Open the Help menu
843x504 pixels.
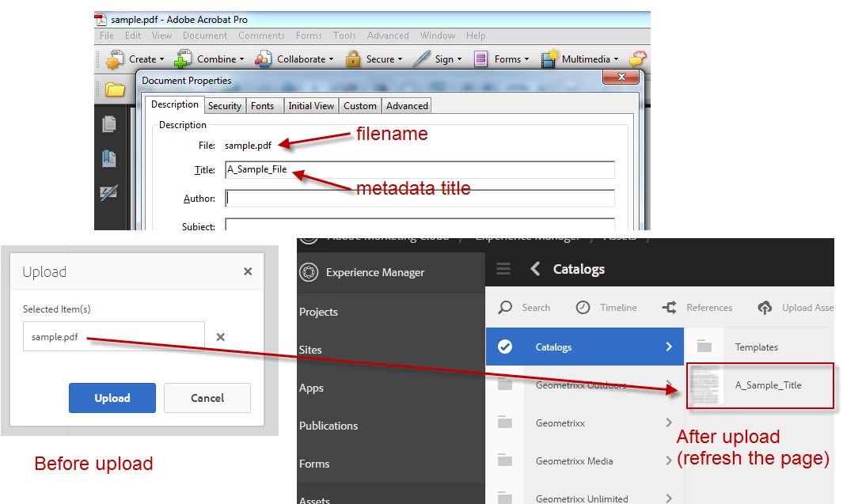476,36
